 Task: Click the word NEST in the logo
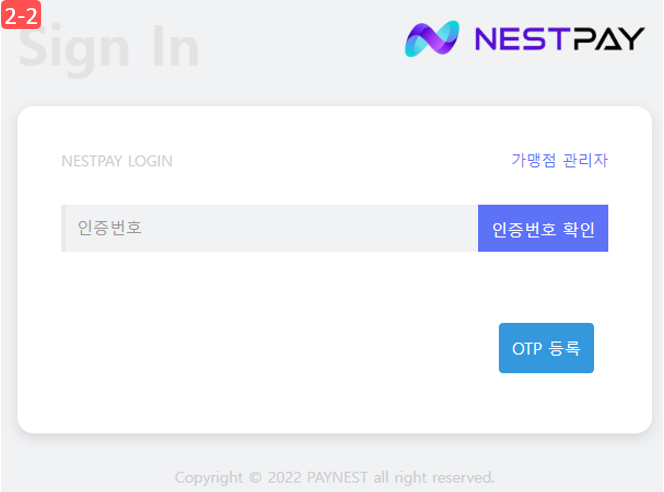click(x=520, y=39)
